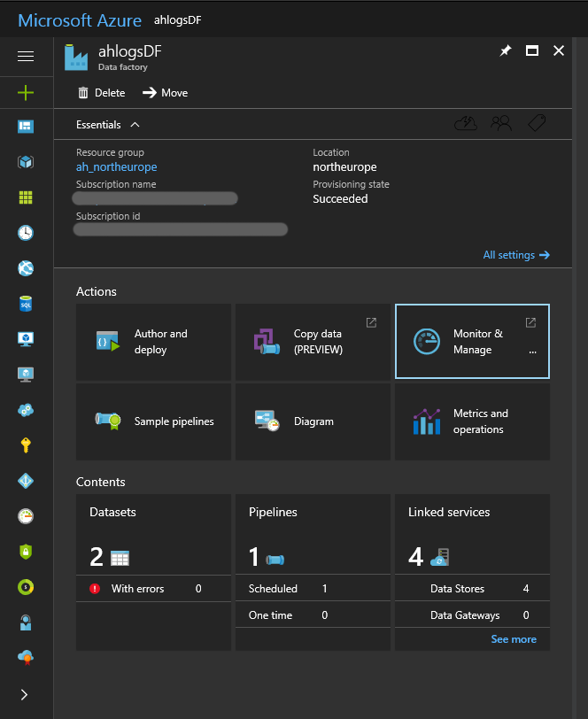Open the cloud with ribbon icon in sidebar
Screen dimensions: 588x719
tap(26, 658)
